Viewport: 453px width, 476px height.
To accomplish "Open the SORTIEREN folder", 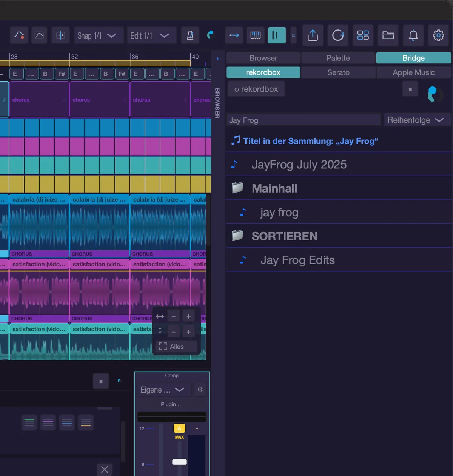I will [x=339, y=236].
